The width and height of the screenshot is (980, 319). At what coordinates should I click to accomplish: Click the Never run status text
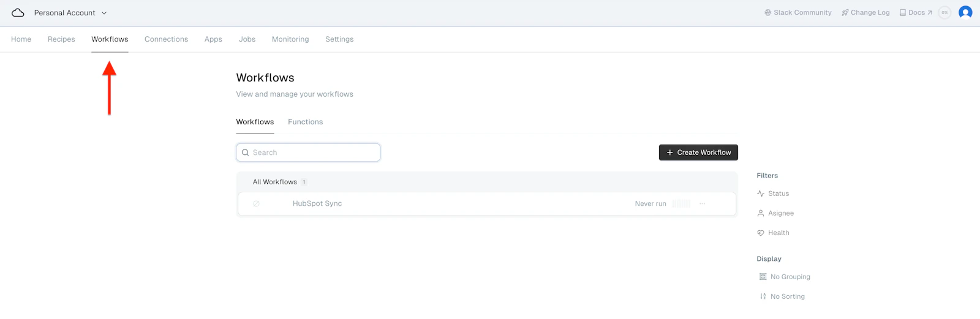coord(650,204)
